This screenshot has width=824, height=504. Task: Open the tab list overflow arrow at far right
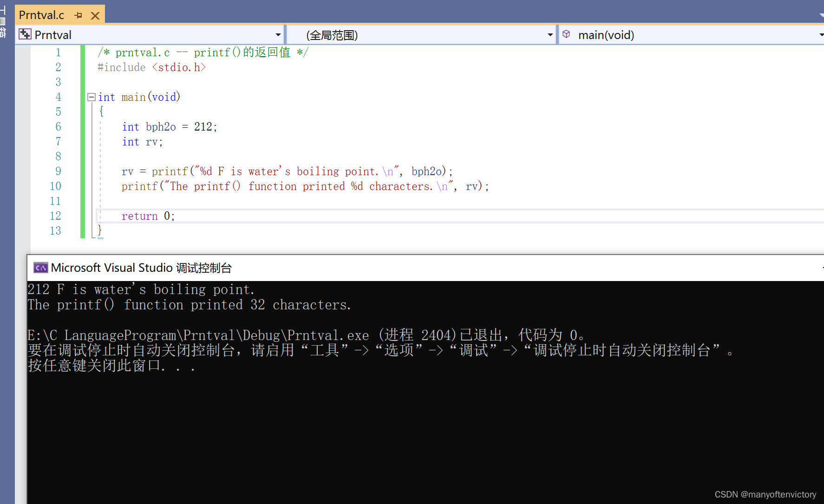821,15
